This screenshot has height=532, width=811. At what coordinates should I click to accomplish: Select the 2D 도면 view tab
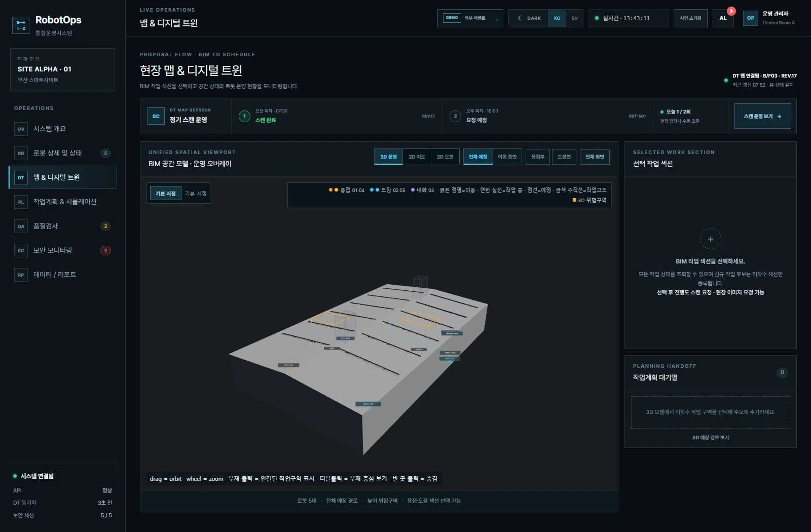[x=445, y=157]
